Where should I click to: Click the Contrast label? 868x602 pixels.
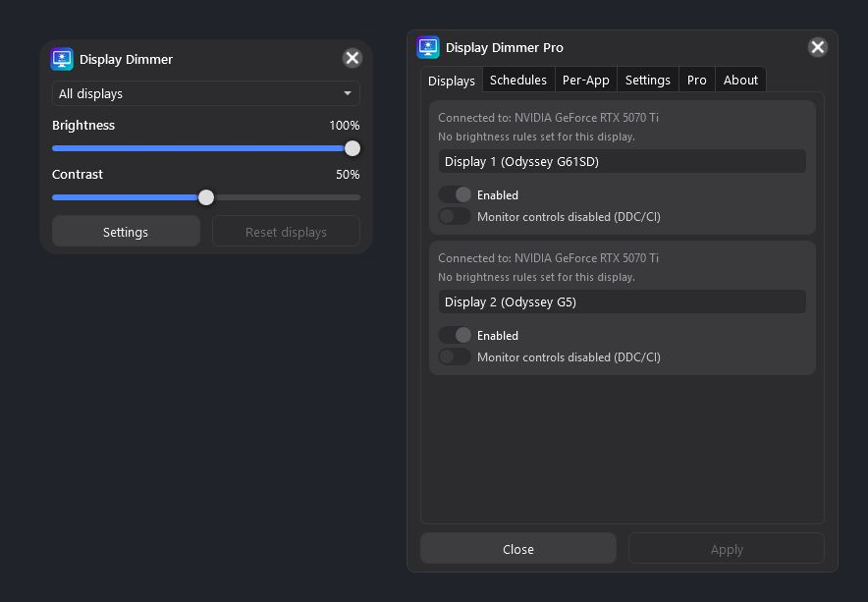tap(78, 175)
